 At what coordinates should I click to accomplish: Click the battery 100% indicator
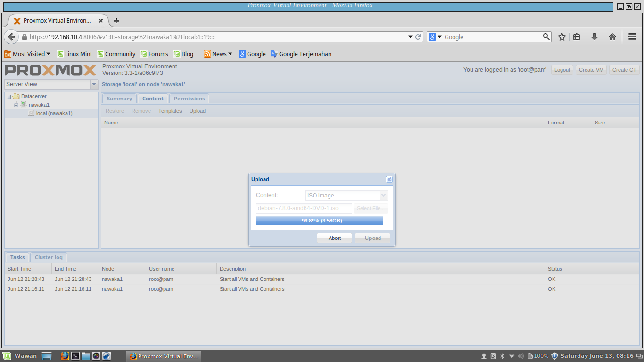[538, 356]
